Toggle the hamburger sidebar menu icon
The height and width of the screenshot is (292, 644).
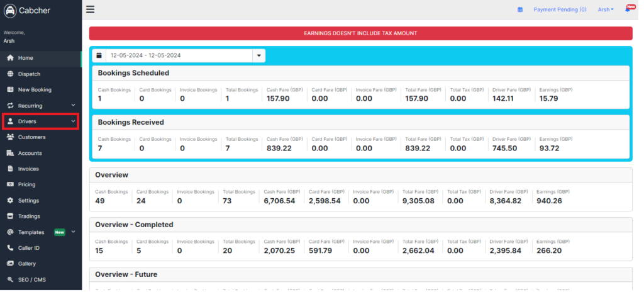(91, 9)
